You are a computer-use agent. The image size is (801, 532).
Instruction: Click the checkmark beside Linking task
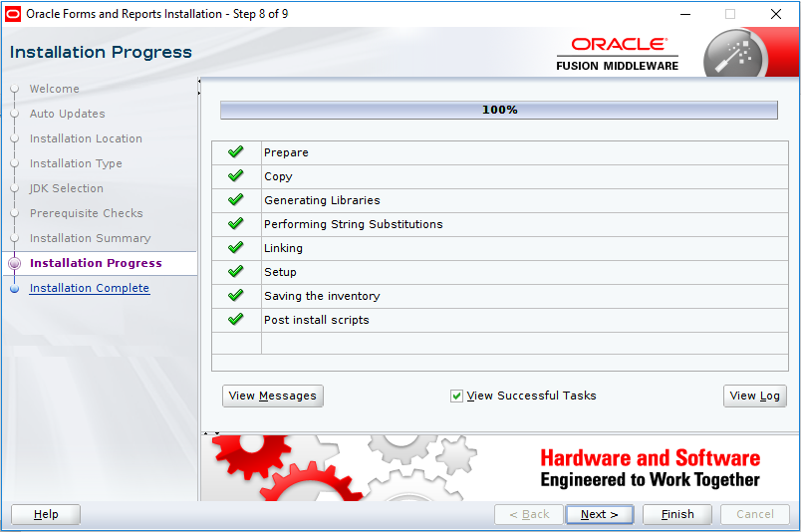235,248
